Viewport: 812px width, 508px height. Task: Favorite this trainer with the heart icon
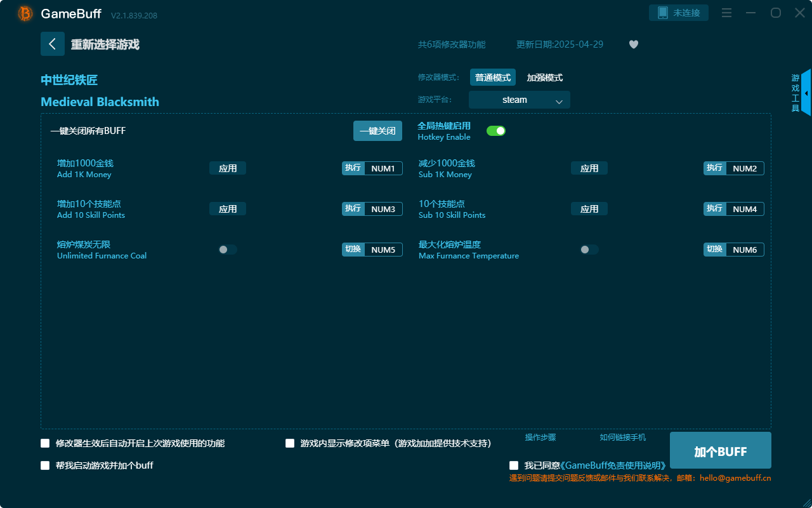click(x=633, y=44)
